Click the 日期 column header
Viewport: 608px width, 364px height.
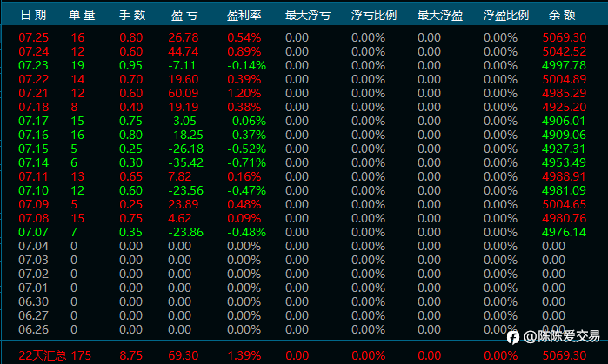click(x=33, y=15)
